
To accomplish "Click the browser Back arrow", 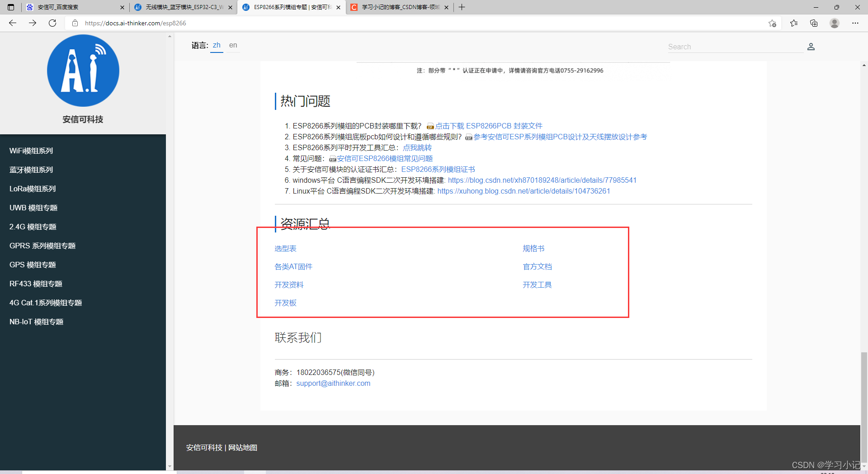I will click(x=13, y=23).
